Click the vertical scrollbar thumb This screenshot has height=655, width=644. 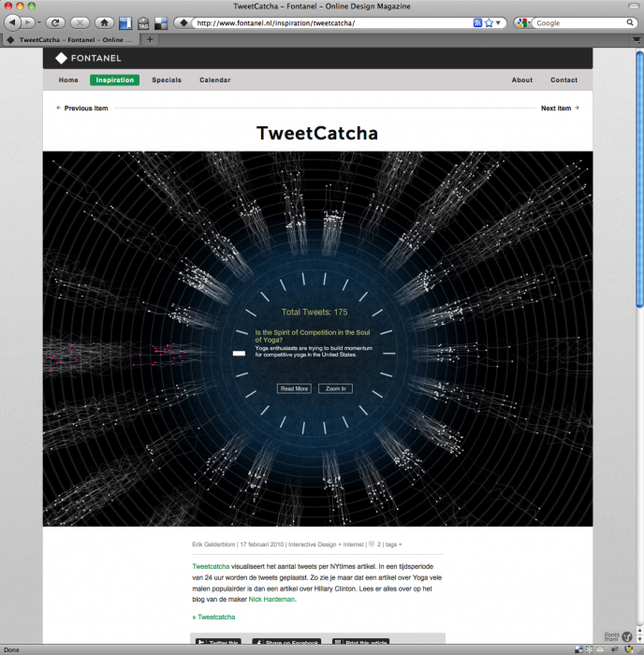pos(639,180)
